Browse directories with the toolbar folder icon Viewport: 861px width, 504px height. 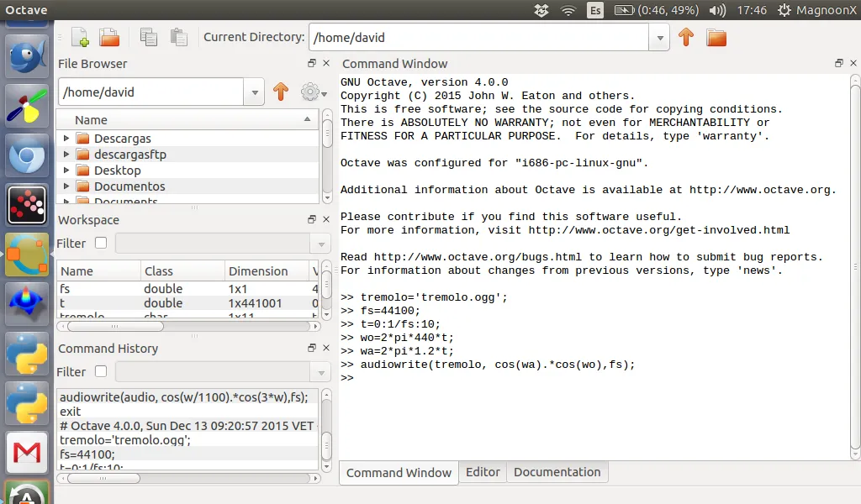click(716, 37)
